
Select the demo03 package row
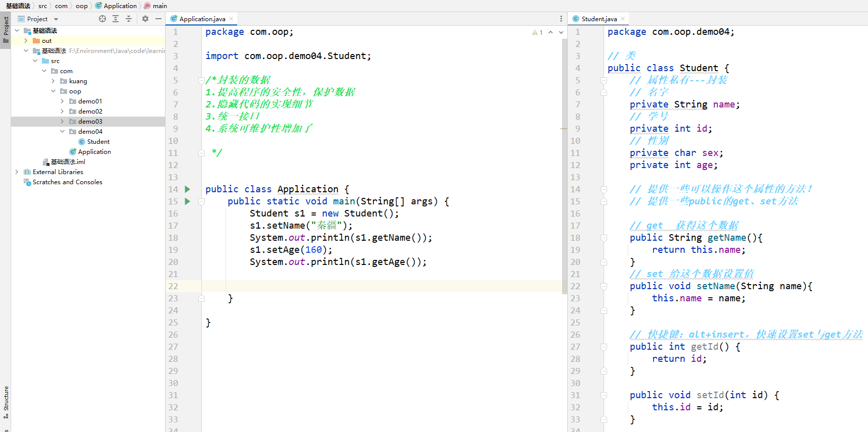point(88,122)
